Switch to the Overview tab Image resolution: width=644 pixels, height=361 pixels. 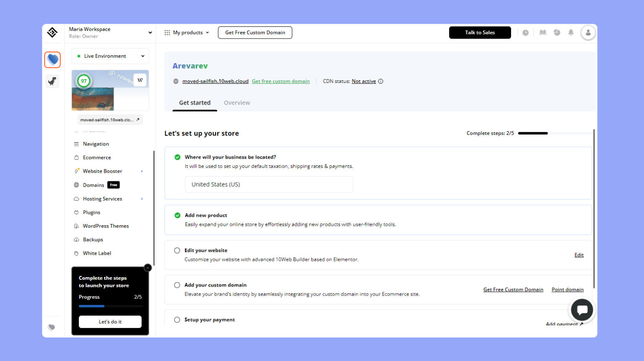[x=237, y=103]
